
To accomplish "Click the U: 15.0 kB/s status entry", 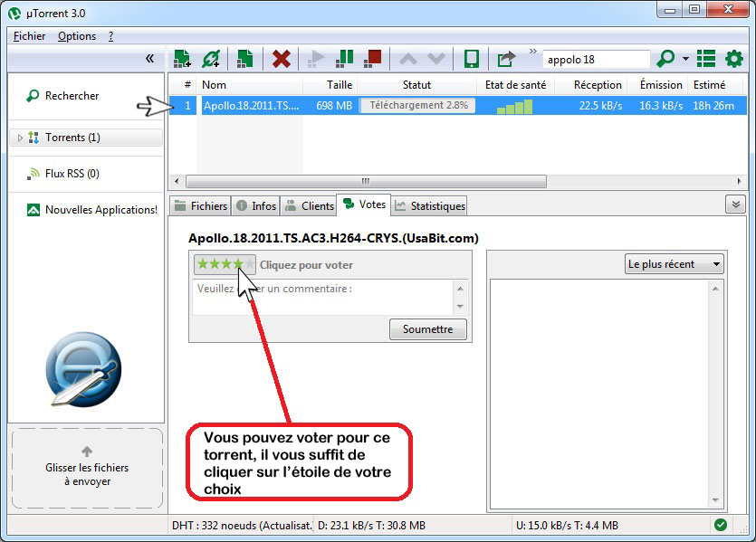I will [567, 526].
